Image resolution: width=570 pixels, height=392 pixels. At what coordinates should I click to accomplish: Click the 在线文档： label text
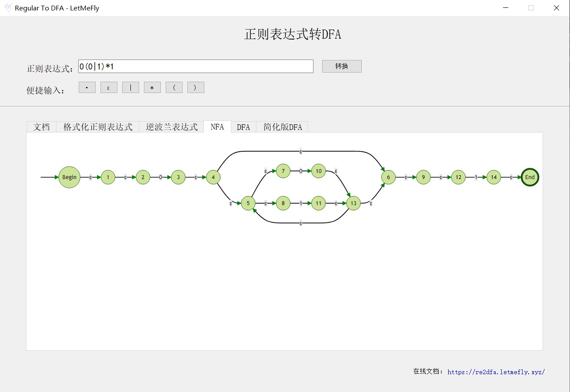click(x=429, y=372)
